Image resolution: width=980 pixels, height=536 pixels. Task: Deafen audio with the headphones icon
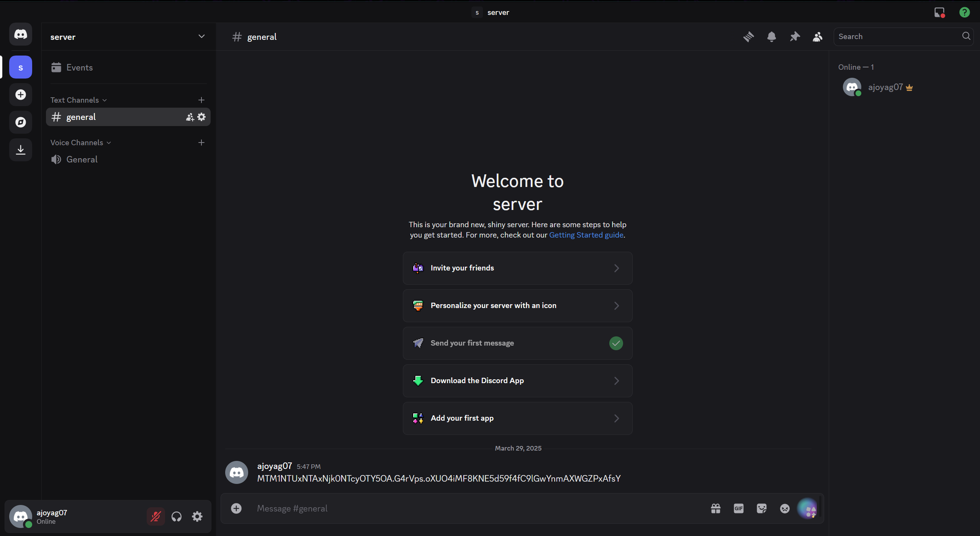point(177,516)
